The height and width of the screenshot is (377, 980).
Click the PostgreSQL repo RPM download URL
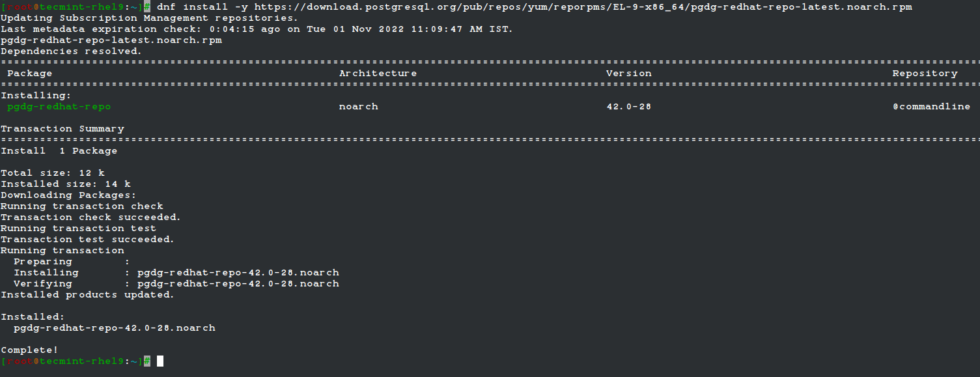[583, 7]
